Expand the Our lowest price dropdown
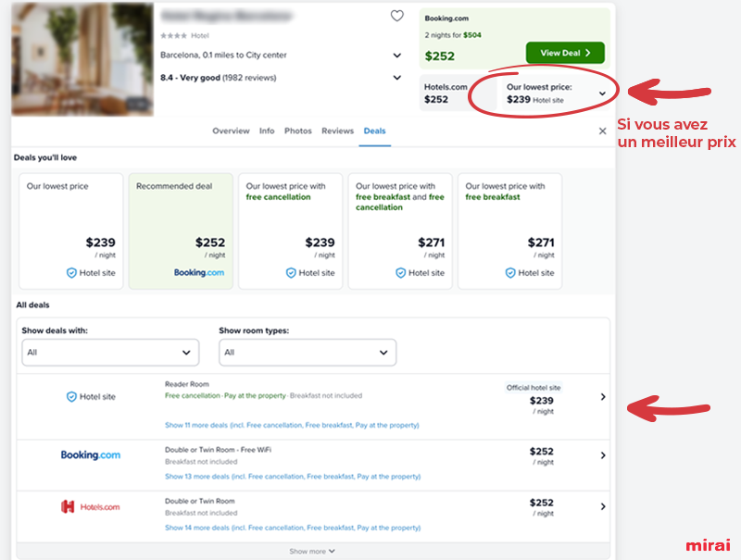Image resolution: width=741 pixels, height=560 pixels. [602, 93]
